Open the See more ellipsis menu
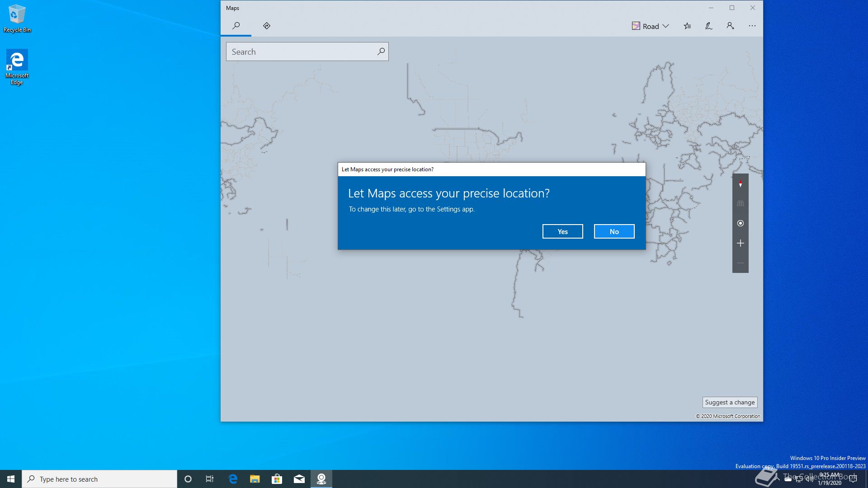 pyautogui.click(x=752, y=26)
